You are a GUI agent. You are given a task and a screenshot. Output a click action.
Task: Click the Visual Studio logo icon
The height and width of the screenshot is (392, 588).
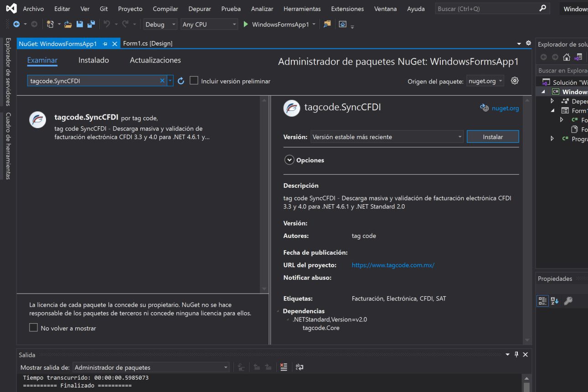coord(11,8)
